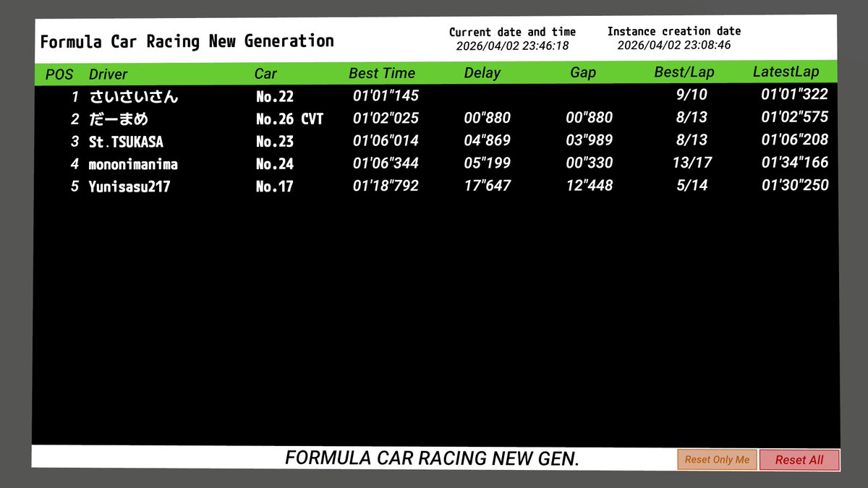Viewport: 868px width, 488px height.
Task: Click the Current date and time label
Action: pyautogui.click(x=512, y=32)
